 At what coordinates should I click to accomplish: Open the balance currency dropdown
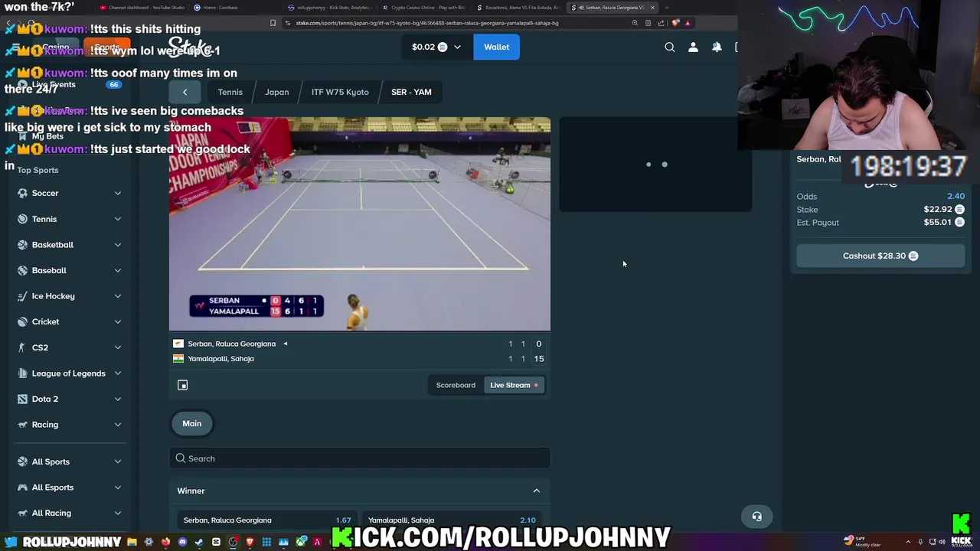(x=457, y=47)
